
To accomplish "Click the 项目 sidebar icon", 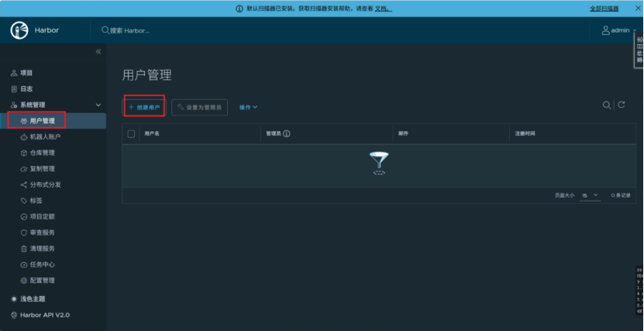I will (14, 73).
